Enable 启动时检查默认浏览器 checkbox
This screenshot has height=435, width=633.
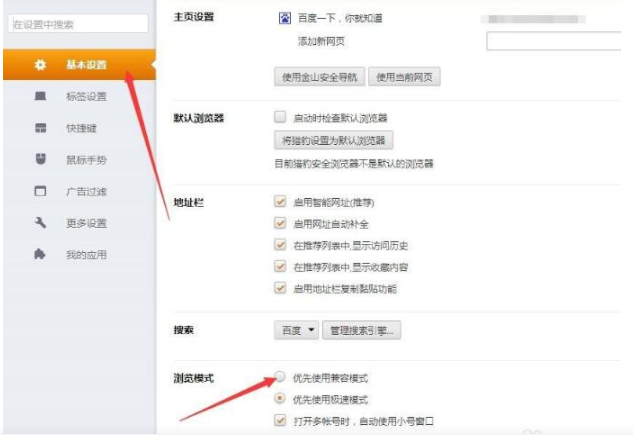(280, 117)
